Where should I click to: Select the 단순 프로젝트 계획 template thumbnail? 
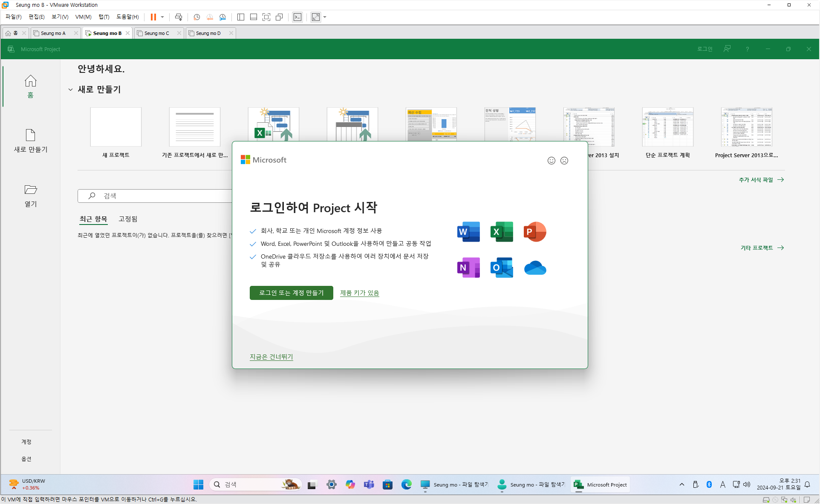(x=667, y=127)
